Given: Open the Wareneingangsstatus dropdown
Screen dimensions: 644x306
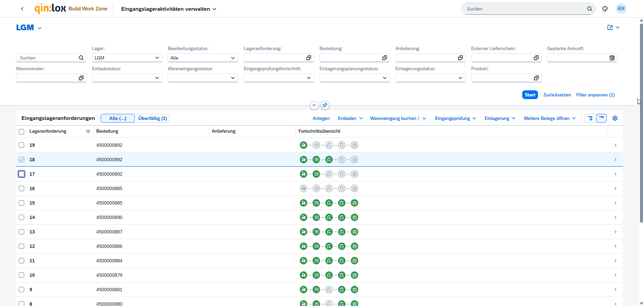Looking at the screenshot, I should [203, 78].
